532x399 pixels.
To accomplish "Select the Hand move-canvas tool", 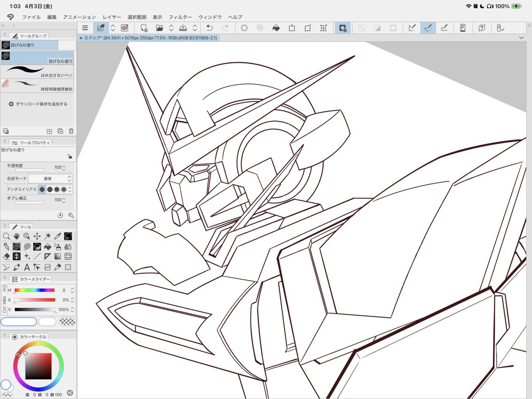I will click(x=17, y=236).
